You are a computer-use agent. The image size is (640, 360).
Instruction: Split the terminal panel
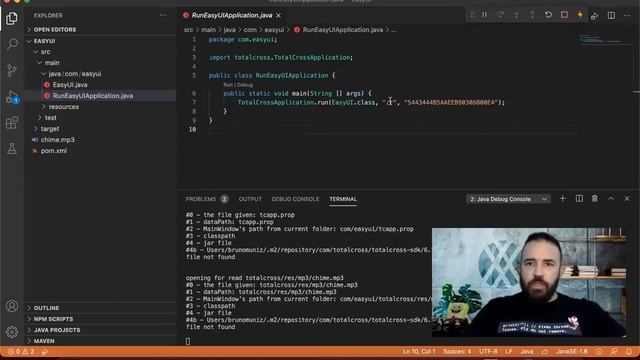[579, 199]
